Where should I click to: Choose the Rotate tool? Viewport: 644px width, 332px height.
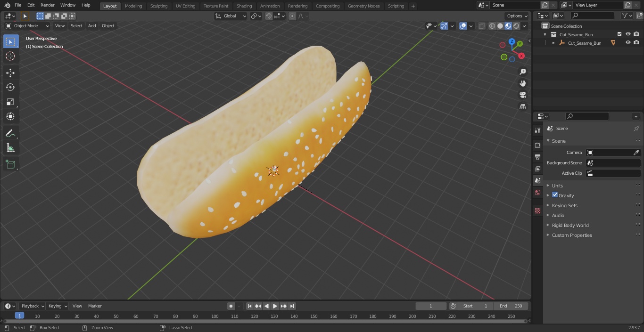click(10, 87)
